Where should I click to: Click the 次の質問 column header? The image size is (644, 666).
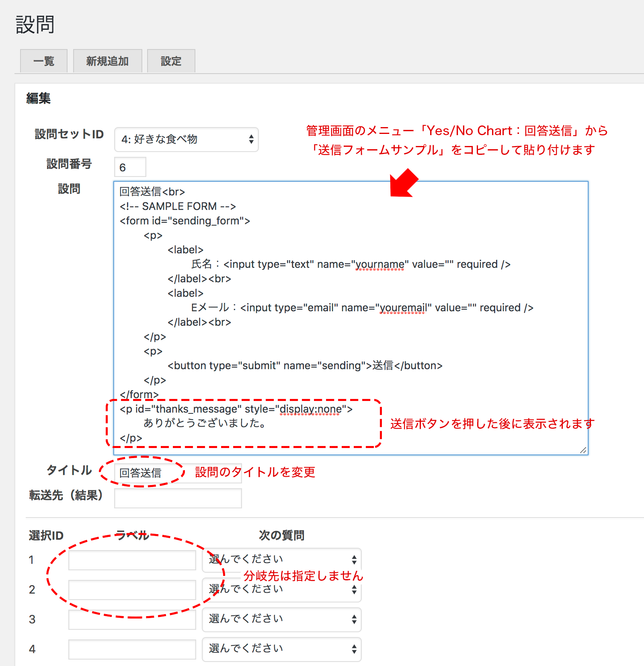coord(281,535)
